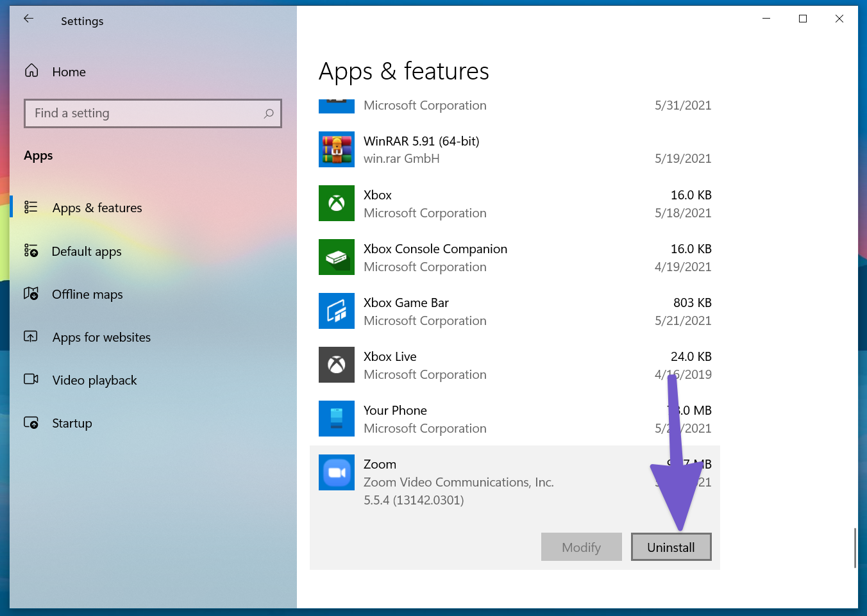This screenshot has height=616, width=867.
Task: Minimize the Settings window
Action: click(x=766, y=19)
